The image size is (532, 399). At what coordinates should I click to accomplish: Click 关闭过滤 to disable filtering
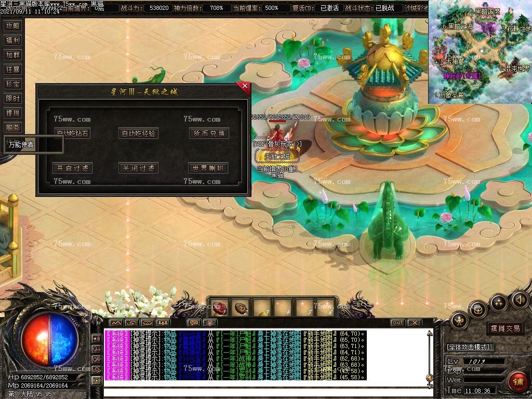pyautogui.click(x=138, y=168)
